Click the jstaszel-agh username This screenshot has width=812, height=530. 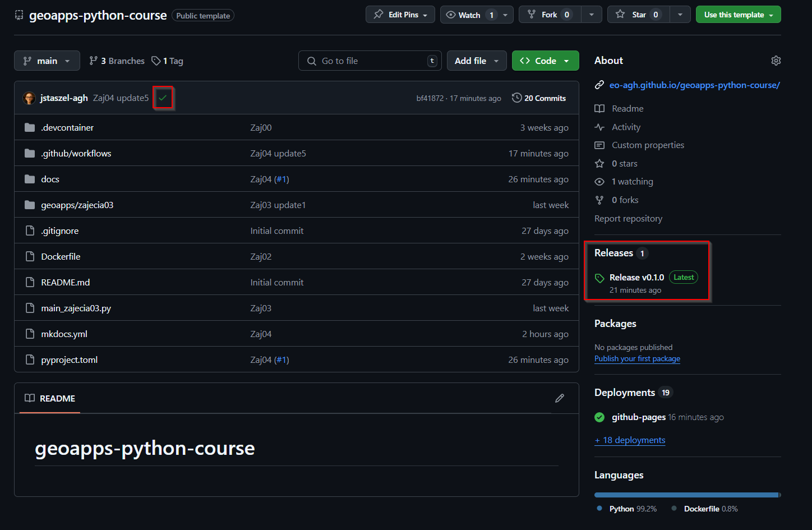tap(64, 98)
